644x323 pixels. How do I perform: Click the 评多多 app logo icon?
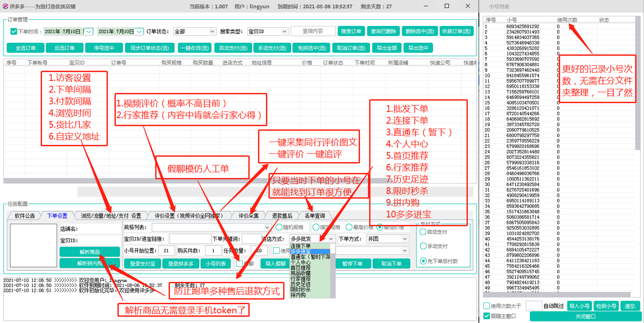4,6
